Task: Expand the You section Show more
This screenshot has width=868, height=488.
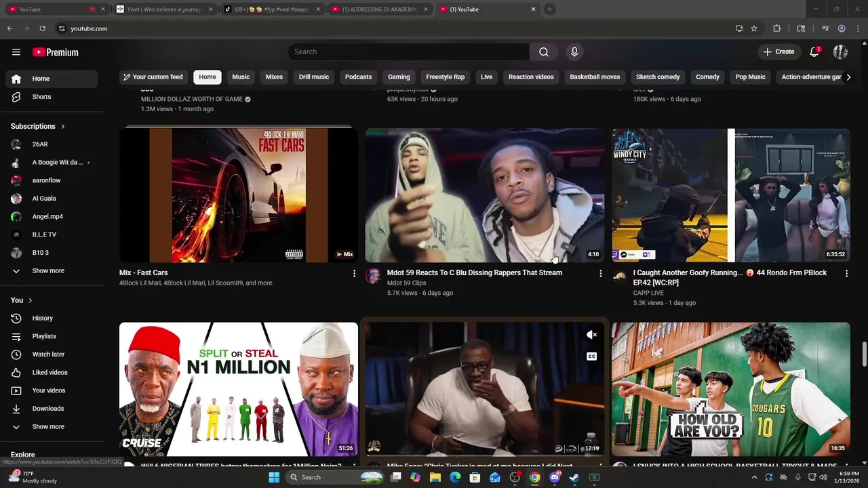Action: tap(52, 426)
